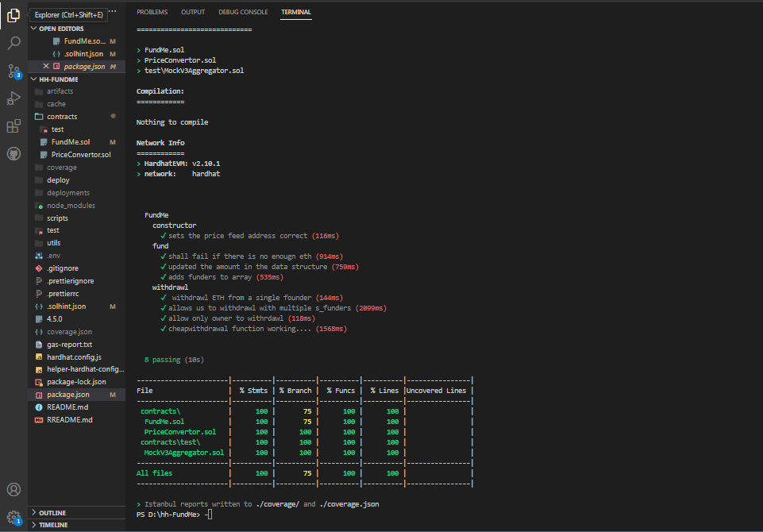Open the package-lock.json file
Image resolution: width=763 pixels, height=532 pixels.
coord(76,382)
